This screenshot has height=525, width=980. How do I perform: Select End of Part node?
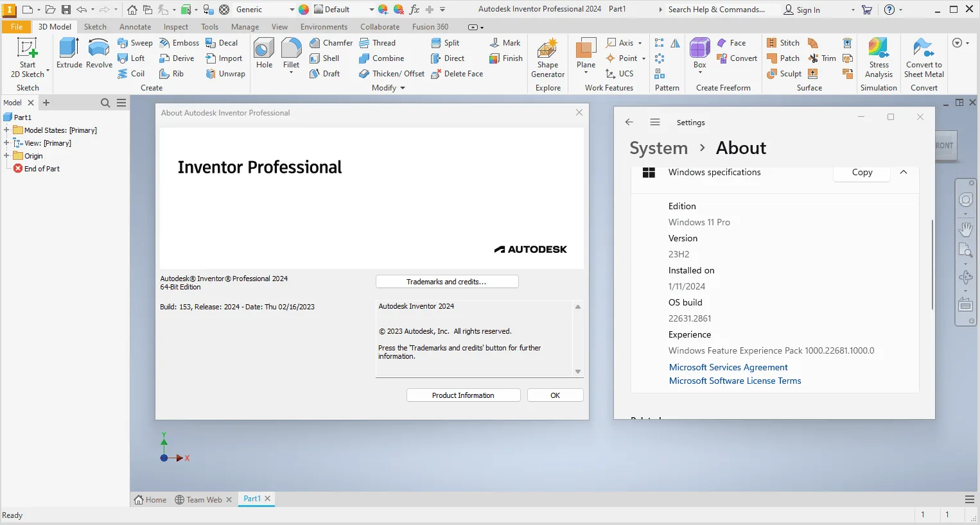[x=37, y=169]
